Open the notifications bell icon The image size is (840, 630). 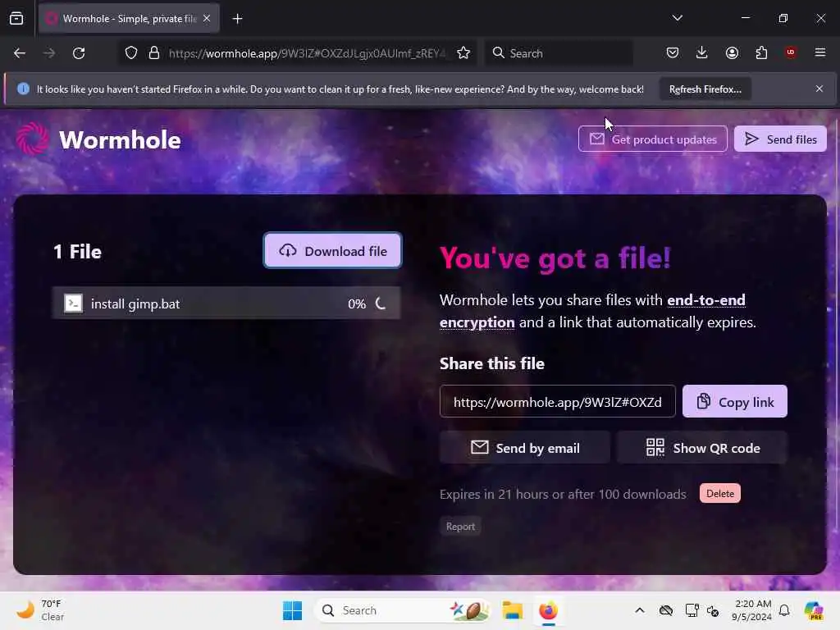tap(784, 610)
